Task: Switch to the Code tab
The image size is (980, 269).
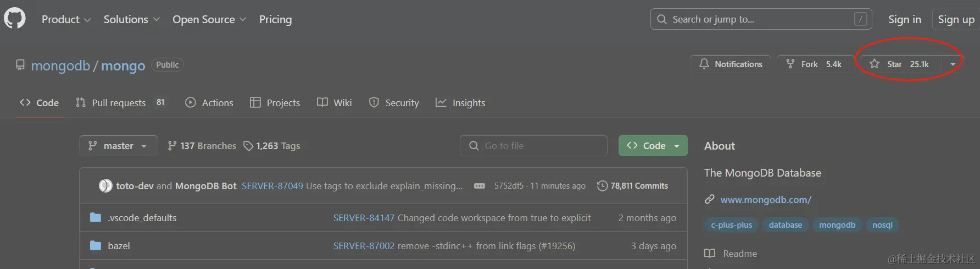Action: point(39,103)
